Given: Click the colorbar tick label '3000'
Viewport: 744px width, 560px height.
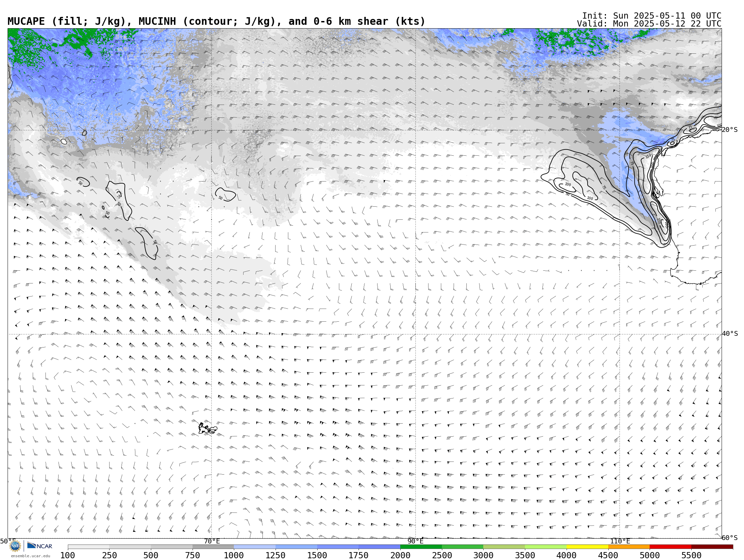Looking at the screenshot, I should click(x=483, y=556).
